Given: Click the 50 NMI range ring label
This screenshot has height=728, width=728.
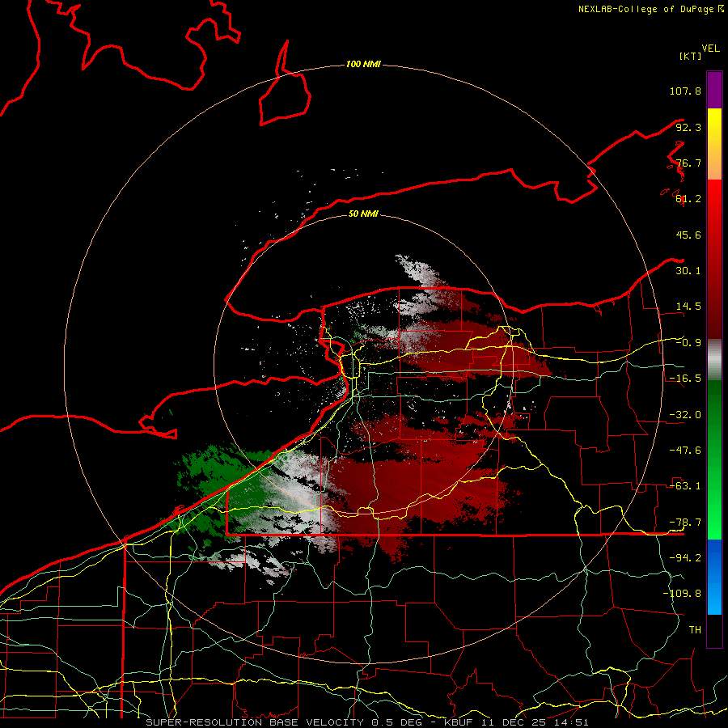Looking at the screenshot, I should 363,214.
